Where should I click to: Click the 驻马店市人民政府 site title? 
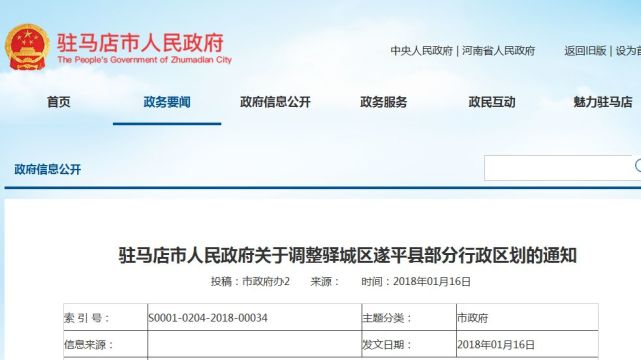click(x=140, y=43)
